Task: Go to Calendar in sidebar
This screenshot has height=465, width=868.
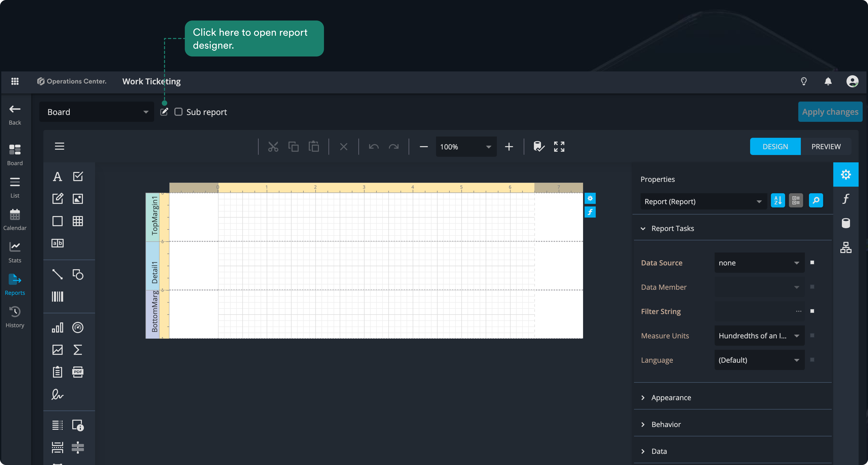Action: (15, 220)
